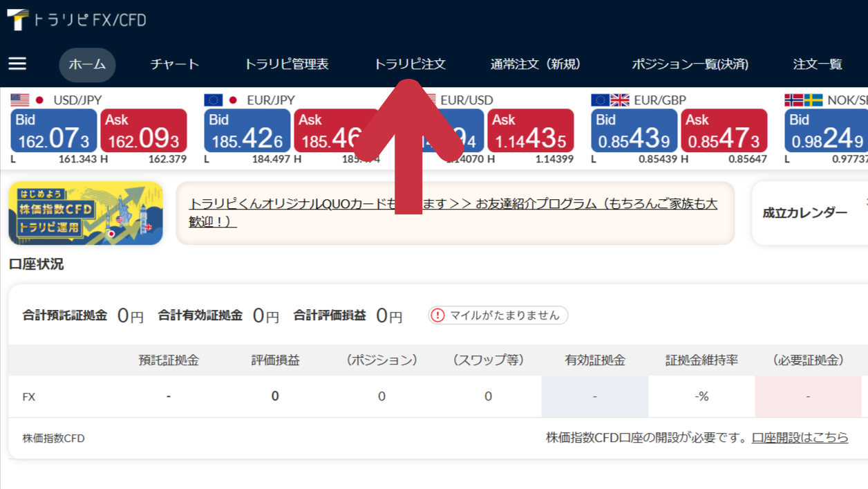Viewport: 868px width, 489px height.
Task: Open the トラリピ注文 tab
Action: tap(410, 64)
